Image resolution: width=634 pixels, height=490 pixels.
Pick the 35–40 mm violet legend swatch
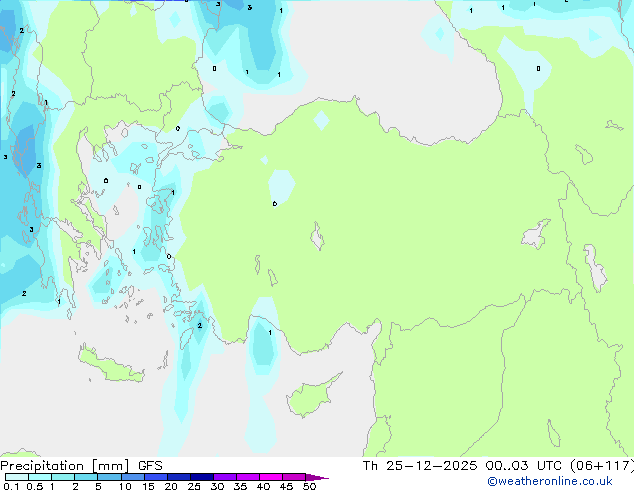coord(248,477)
